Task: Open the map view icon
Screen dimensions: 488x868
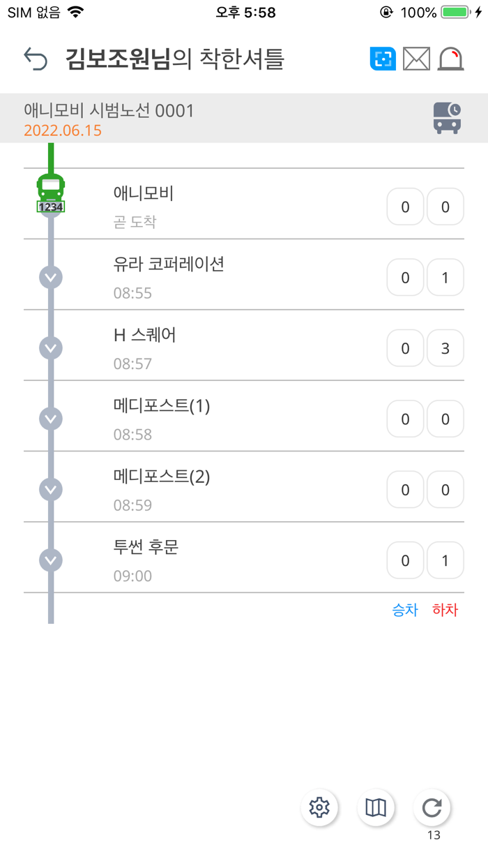Action: pos(376,807)
